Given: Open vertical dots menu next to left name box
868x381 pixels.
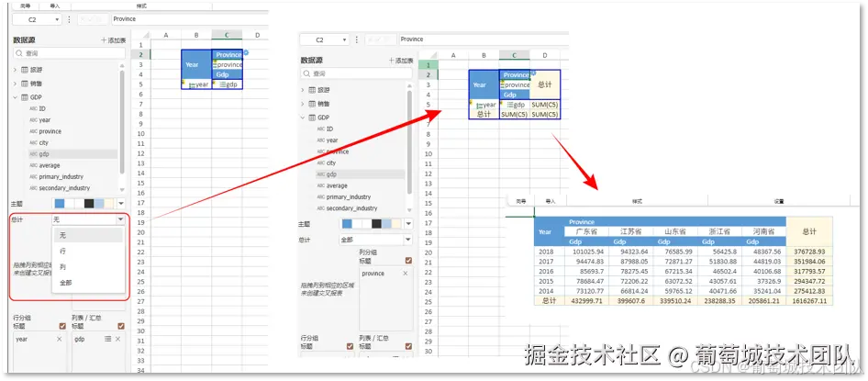Looking at the screenshot, I should [69, 19].
